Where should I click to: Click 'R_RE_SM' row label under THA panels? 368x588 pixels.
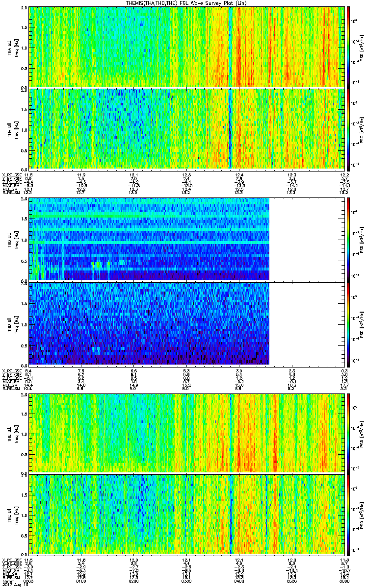pos(12,193)
